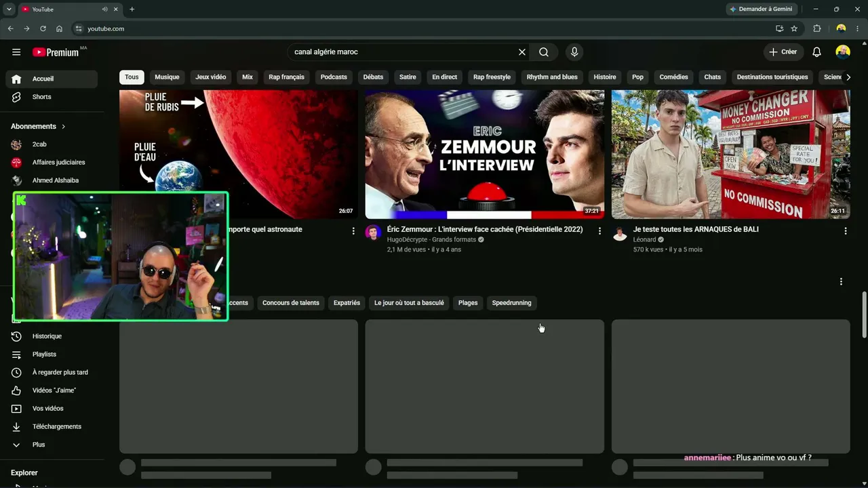Open the Je teste toutes les ARNAQUES de BALI title
This screenshot has width=868, height=488.
click(696, 229)
